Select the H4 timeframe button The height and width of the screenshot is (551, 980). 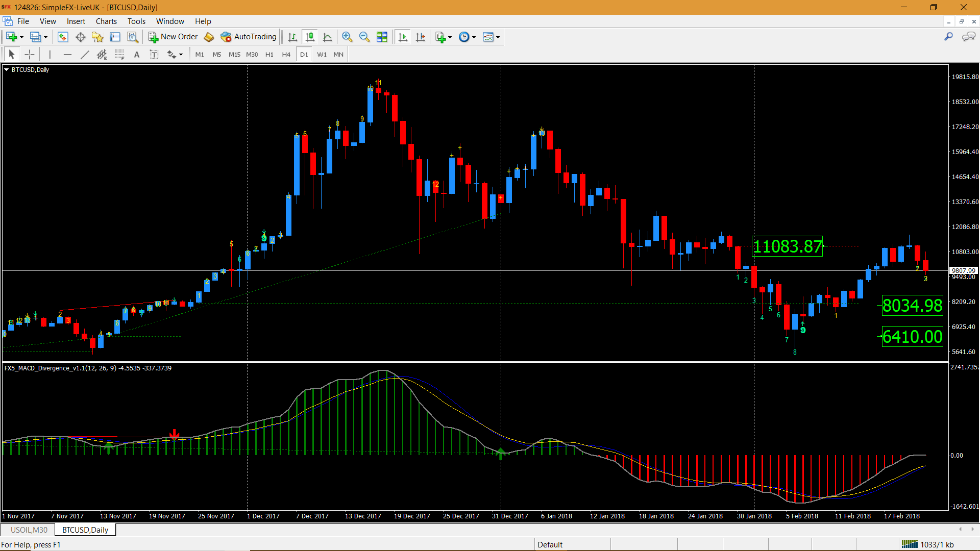pyautogui.click(x=286, y=55)
